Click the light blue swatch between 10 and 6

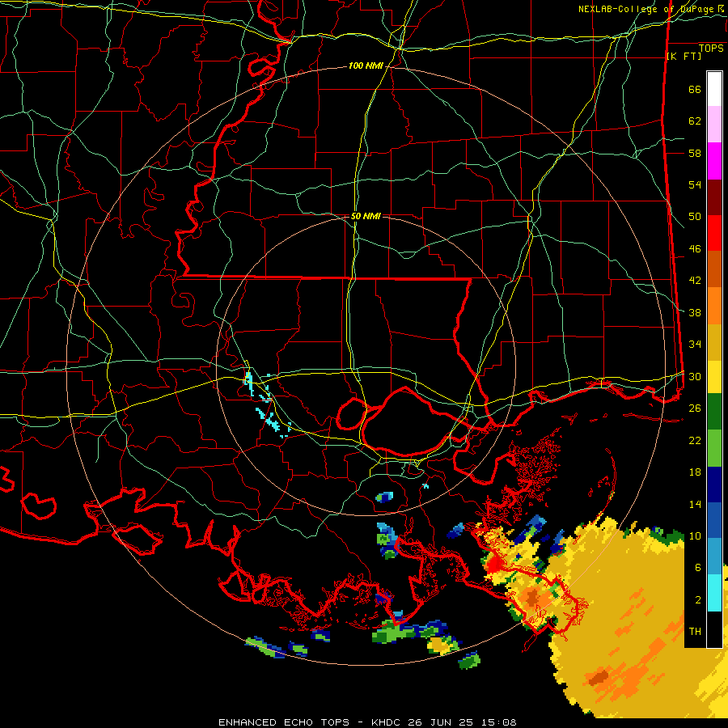(714, 557)
